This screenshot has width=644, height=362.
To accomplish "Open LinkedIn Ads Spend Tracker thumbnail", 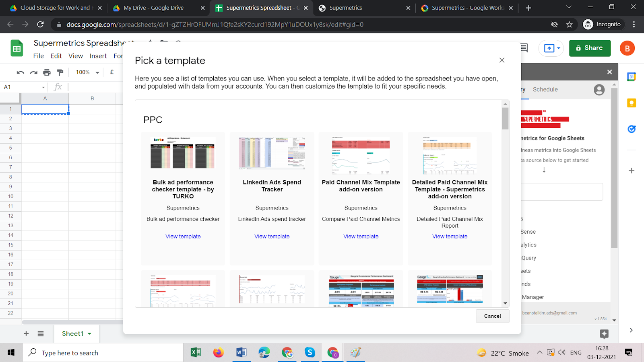I will point(272,153).
